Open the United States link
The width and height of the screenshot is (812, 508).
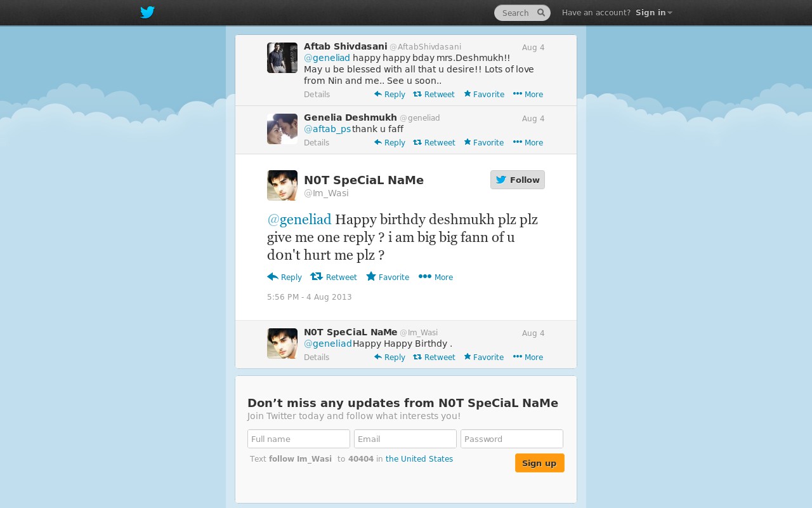point(419,459)
